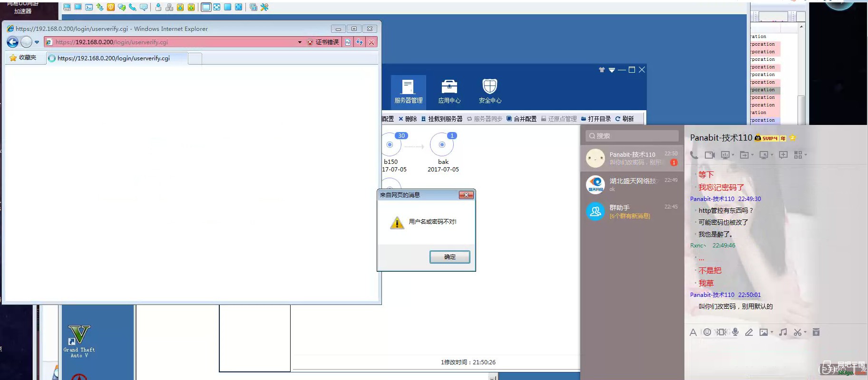Open the 群助手 conversation entry
868x380 pixels.
coord(632,211)
